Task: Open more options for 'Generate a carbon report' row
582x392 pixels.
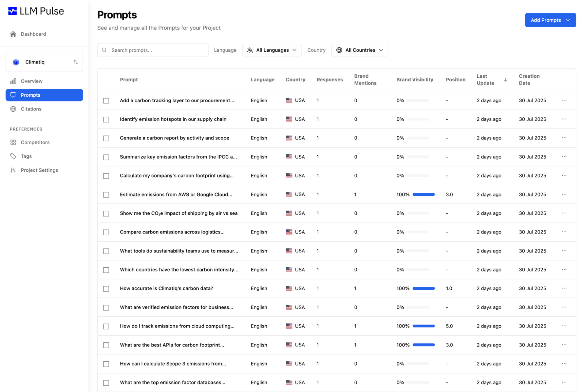Action: (564, 138)
